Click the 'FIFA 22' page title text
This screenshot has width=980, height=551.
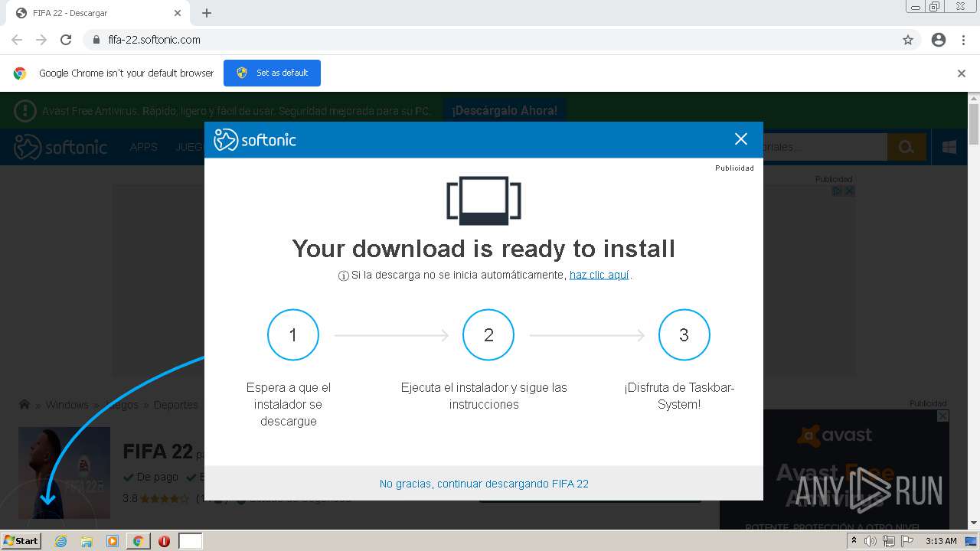158,452
